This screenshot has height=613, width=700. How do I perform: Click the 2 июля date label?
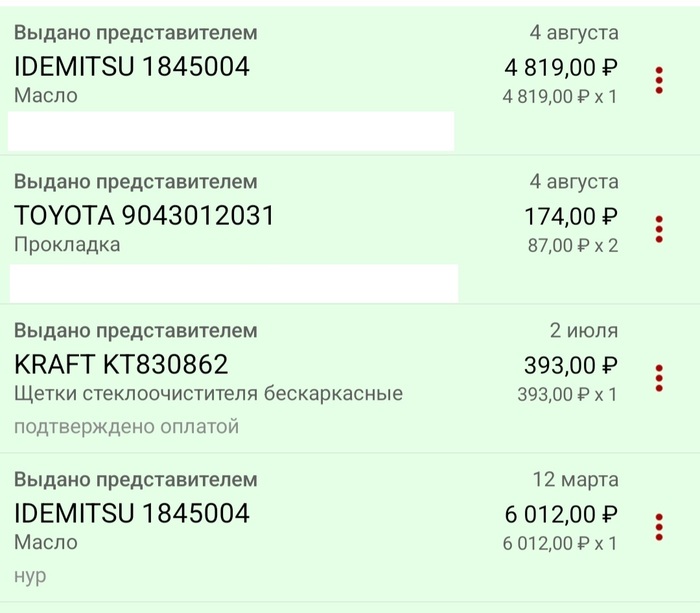point(583,331)
